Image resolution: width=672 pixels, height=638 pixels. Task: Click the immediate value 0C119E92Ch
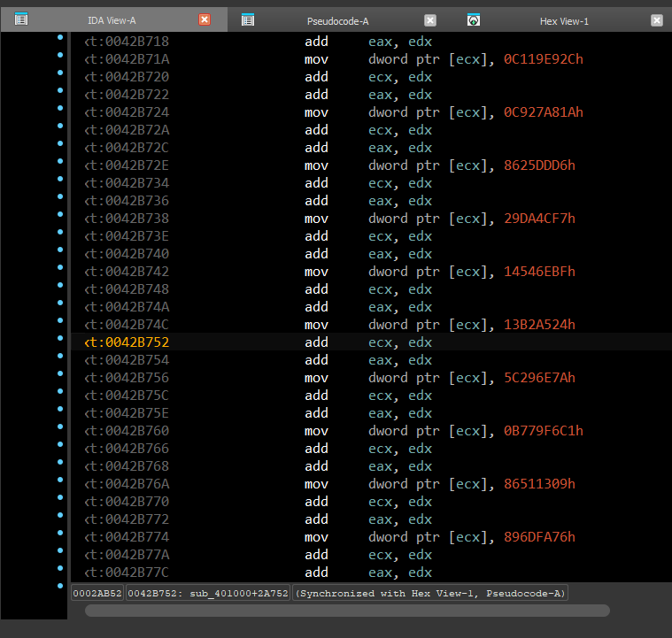543,59
